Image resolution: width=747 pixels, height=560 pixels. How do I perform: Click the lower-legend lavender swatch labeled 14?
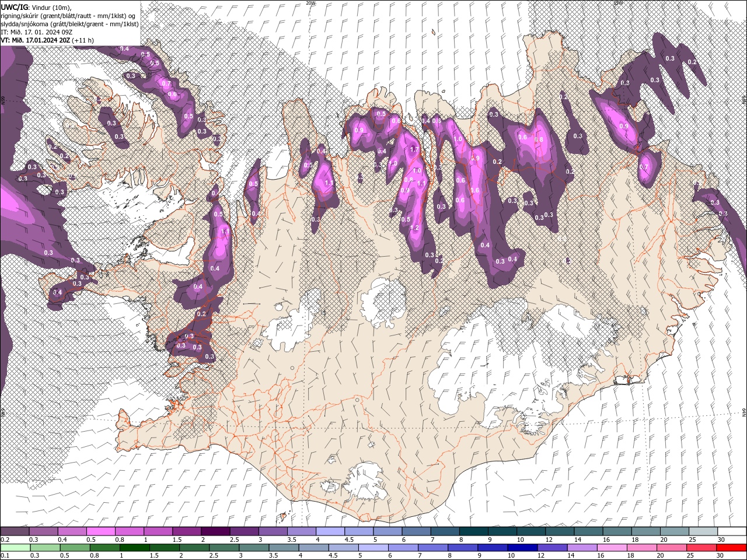(581, 548)
